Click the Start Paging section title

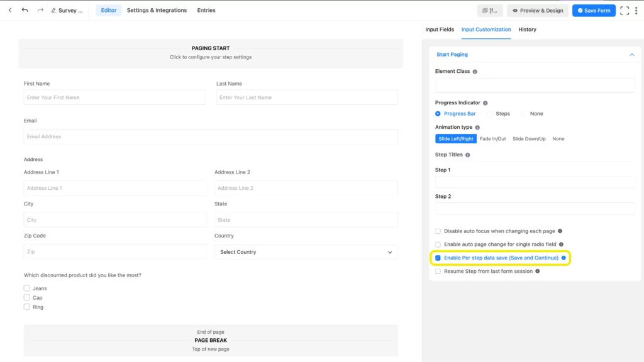tap(452, 55)
